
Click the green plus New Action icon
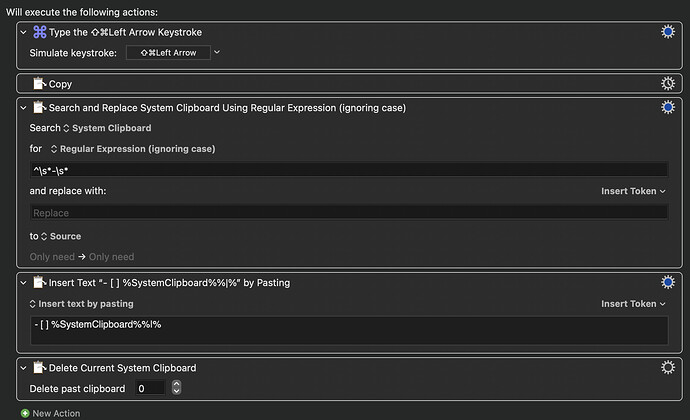25,413
